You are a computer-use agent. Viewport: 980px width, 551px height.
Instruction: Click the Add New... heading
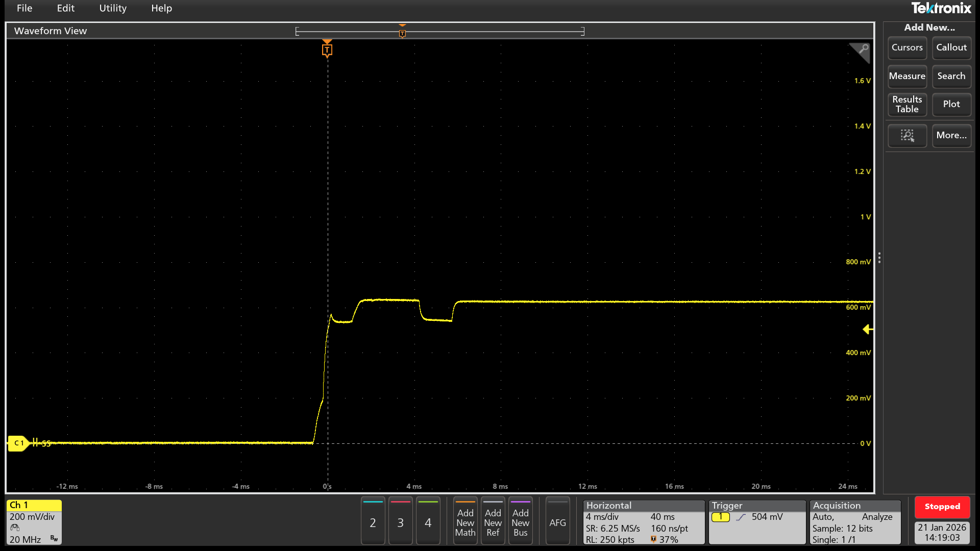929,28
